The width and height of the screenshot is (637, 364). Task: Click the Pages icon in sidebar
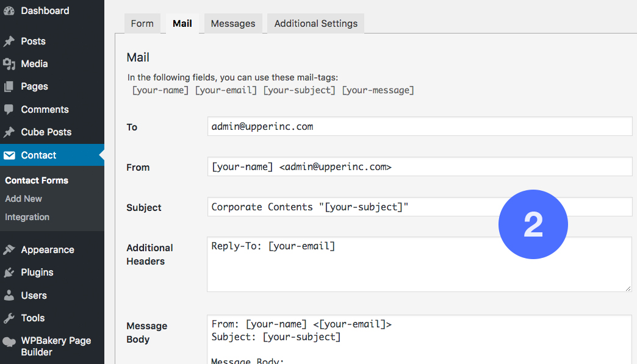click(9, 87)
